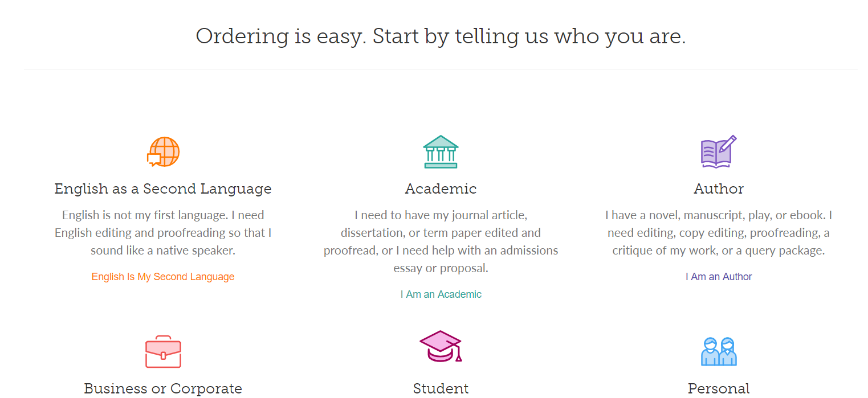The image size is (868, 398).
Task: Click the Business or Corporate heading
Action: (x=163, y=389)
